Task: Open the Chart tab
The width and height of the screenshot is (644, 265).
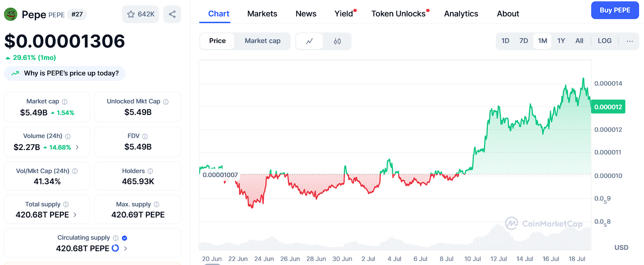Action: (219, 14)
